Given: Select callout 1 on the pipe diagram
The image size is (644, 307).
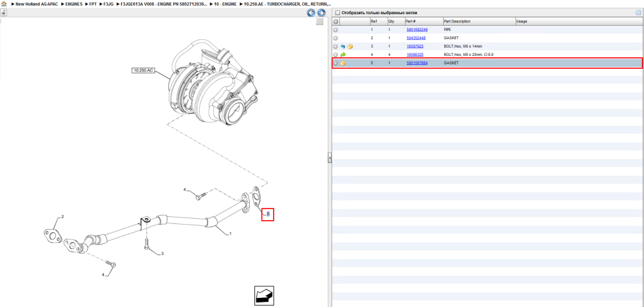Looking at the screenshot, I should 230,234.
